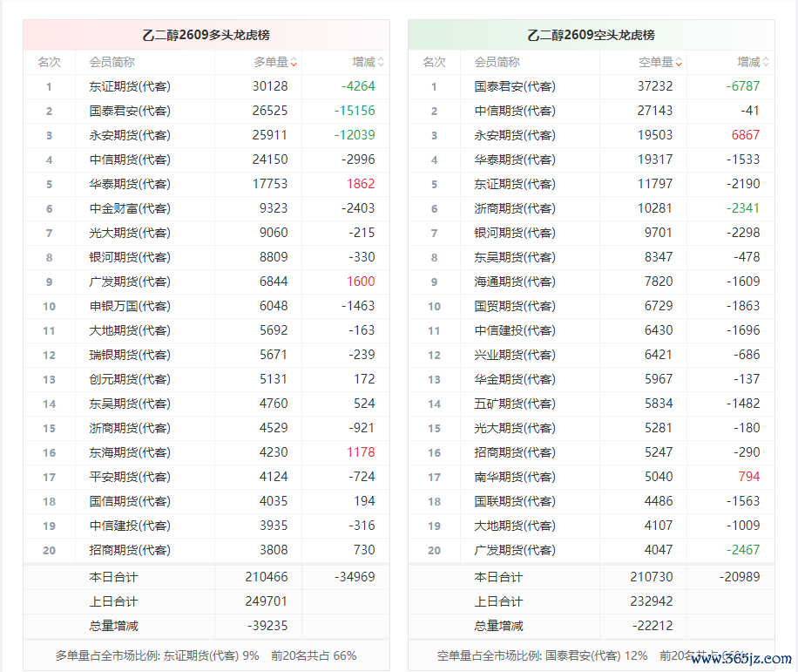This screenshot has height=672, width=798.
Task: Select 南华期货(代客) row
Action: pyautogui.click(x=592, y=478)
